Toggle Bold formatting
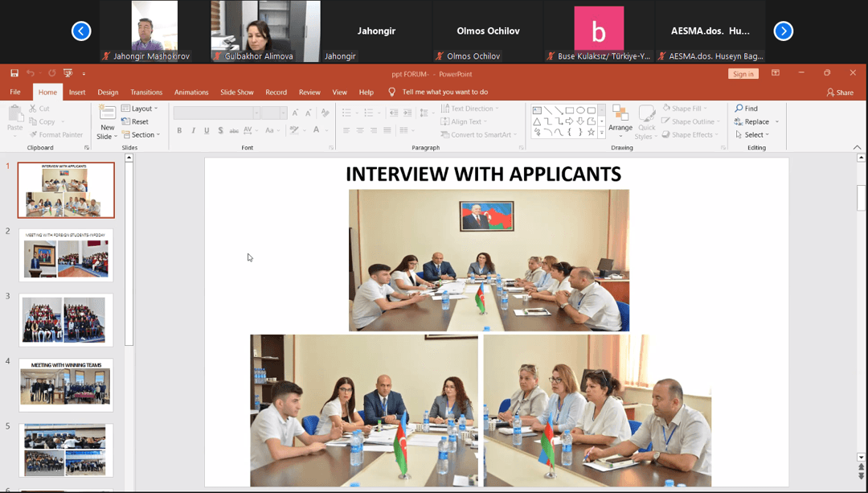 click(x=179, y=130)
